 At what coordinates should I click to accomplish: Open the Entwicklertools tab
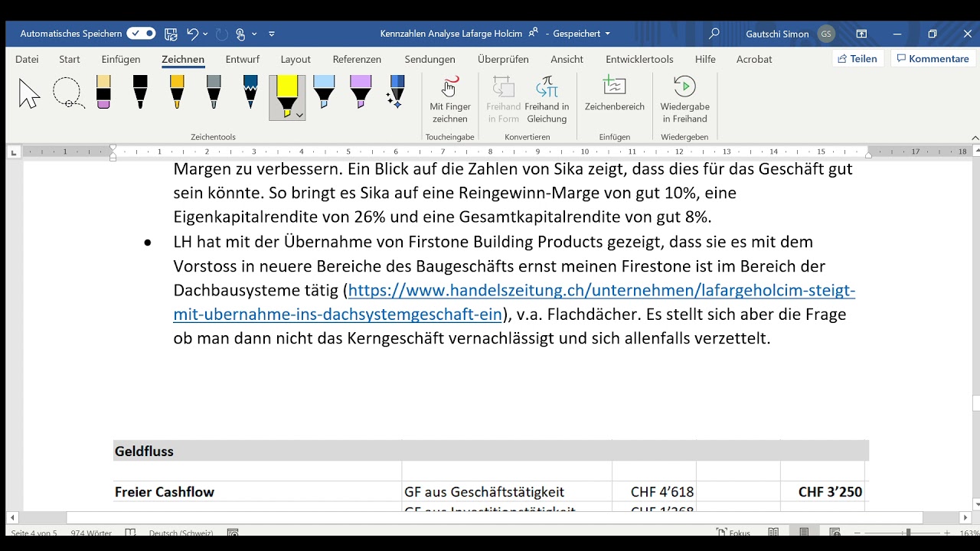point(639,59)
